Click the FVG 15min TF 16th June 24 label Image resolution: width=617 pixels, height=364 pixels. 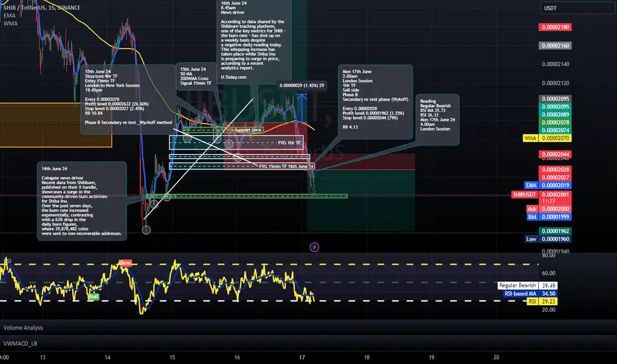[x=286, y=167]
